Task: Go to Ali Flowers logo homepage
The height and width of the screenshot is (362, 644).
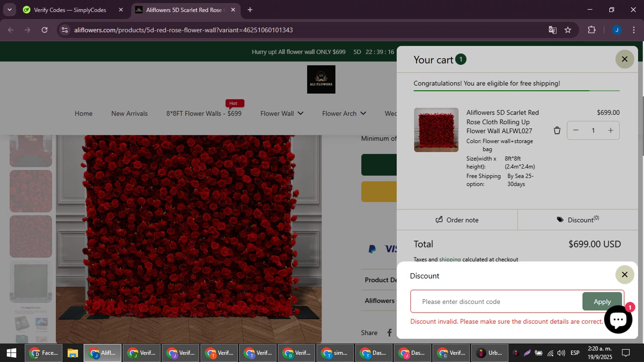Action: 321,79
